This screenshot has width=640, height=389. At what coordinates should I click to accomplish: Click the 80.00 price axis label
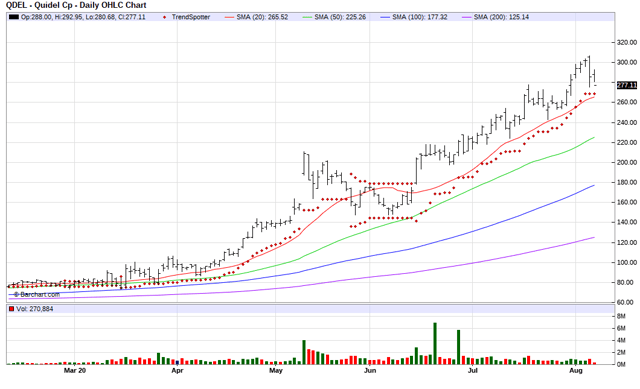click(x=625, y=282)
